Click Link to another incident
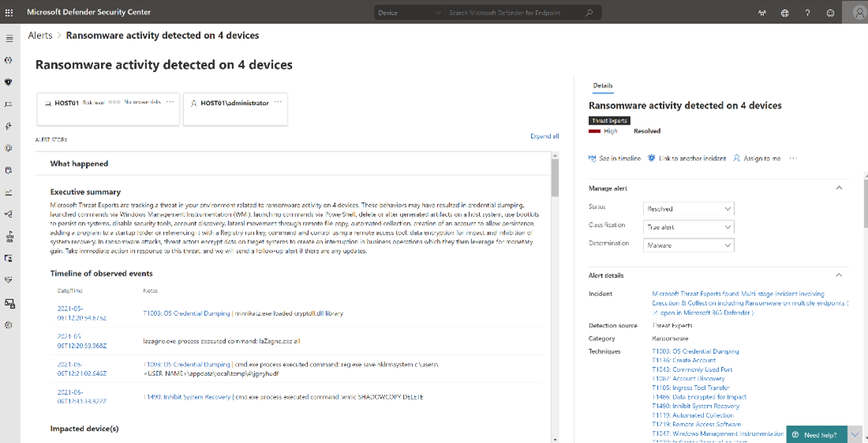The image size is (868, 443). coord(687,159)
